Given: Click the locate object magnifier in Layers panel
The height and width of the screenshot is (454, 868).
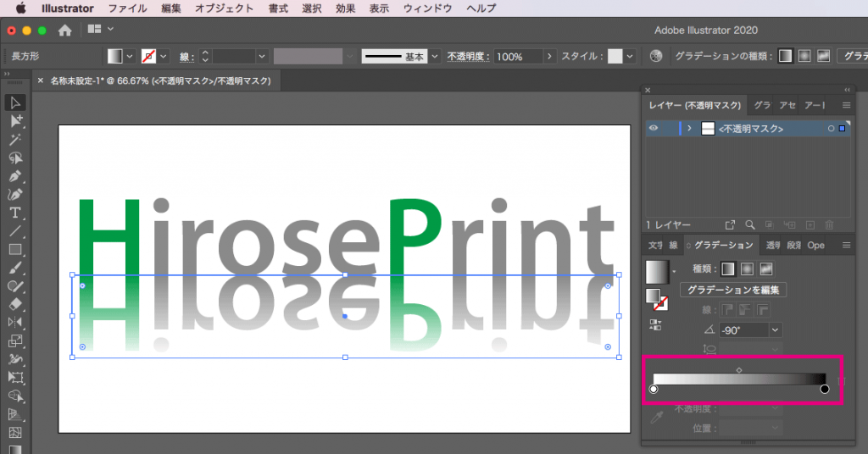Looking at the screenshot, I should pyautogui.click(x=749, y=225).
